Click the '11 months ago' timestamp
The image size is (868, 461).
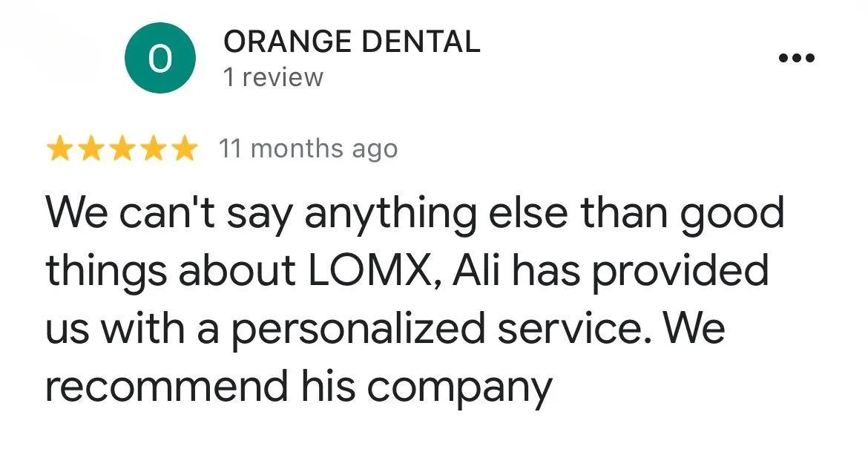309,149
